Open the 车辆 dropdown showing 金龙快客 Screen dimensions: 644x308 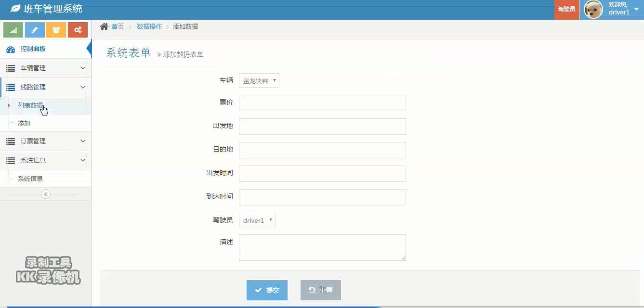[x=259, y=80]
